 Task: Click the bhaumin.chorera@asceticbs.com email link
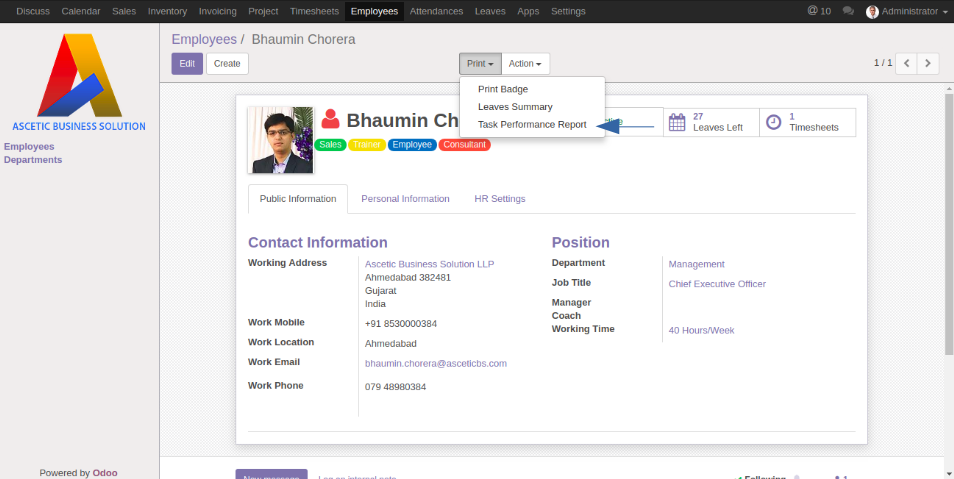click(x=436, y=363)
